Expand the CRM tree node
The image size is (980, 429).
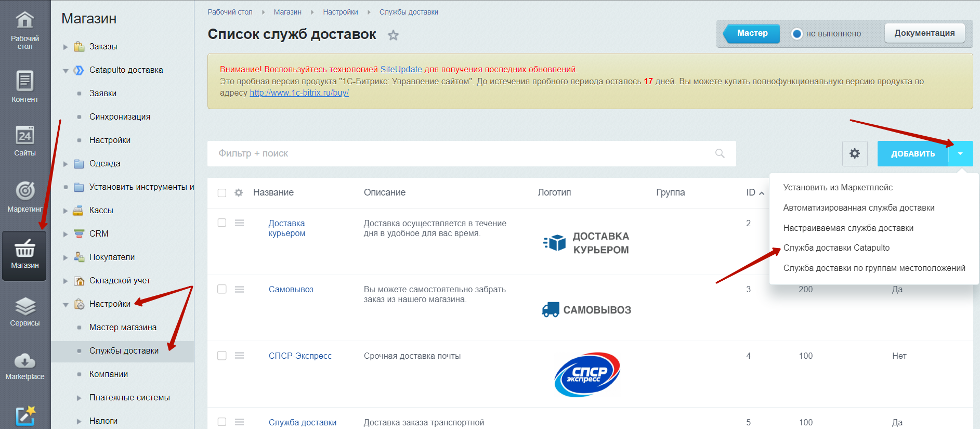[66, 234]
